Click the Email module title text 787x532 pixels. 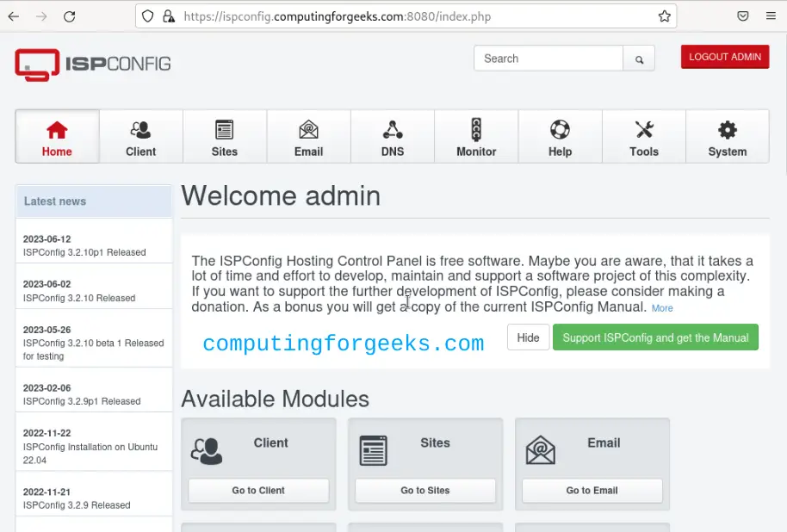tap(604, 442)
